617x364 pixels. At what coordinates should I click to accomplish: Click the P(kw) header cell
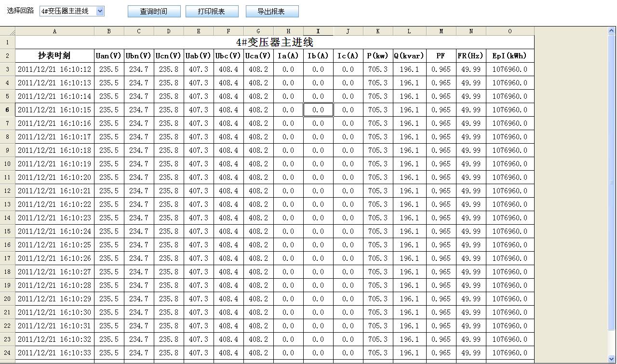(x=378, y=56)
